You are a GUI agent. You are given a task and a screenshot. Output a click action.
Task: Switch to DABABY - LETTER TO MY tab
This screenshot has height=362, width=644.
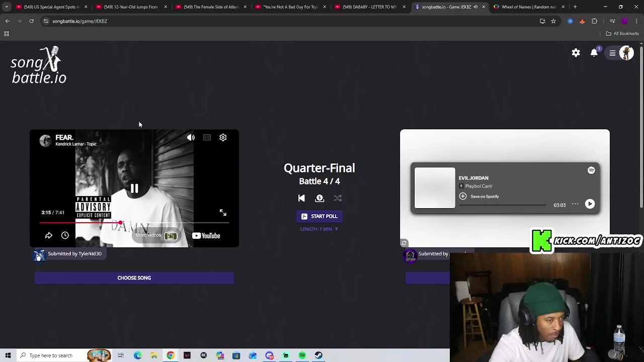[x=370, y=7]
